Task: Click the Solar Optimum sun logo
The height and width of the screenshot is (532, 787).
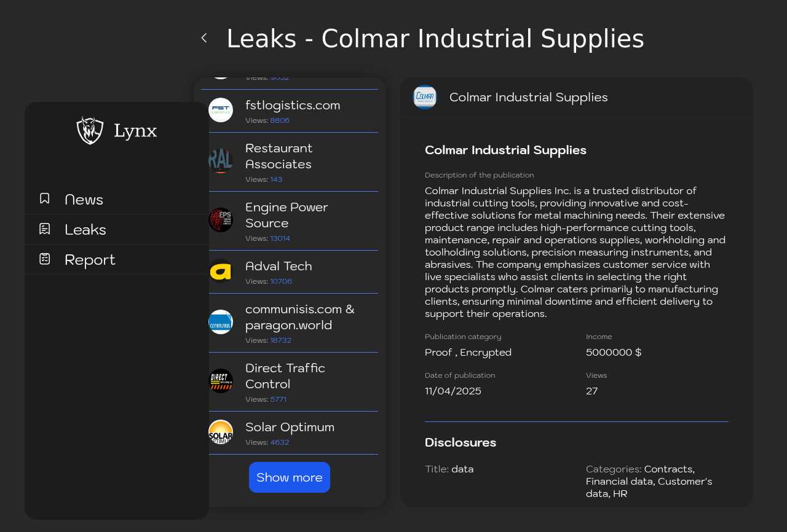Action: 221,432
